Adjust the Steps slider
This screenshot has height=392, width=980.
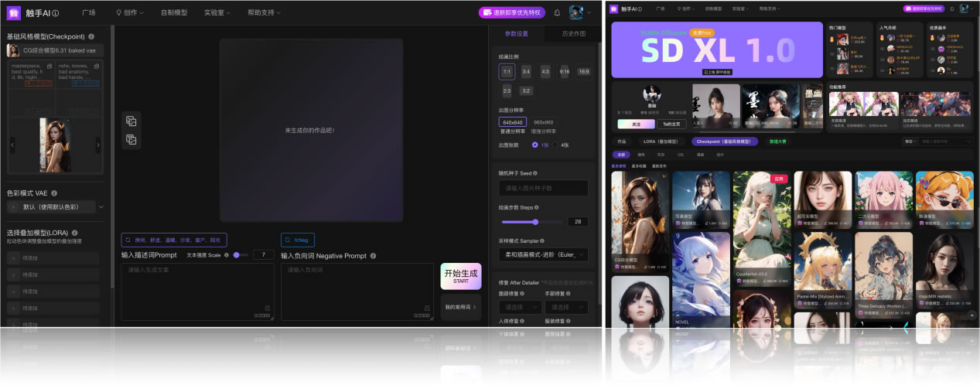[533, 221]
